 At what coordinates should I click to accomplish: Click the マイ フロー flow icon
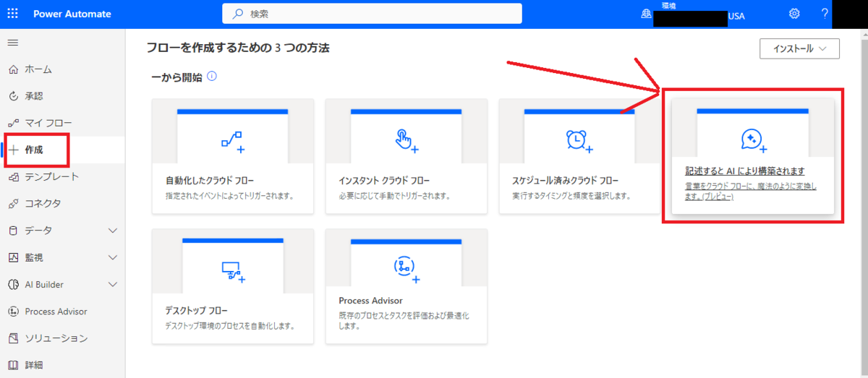[x=13, y=123]
